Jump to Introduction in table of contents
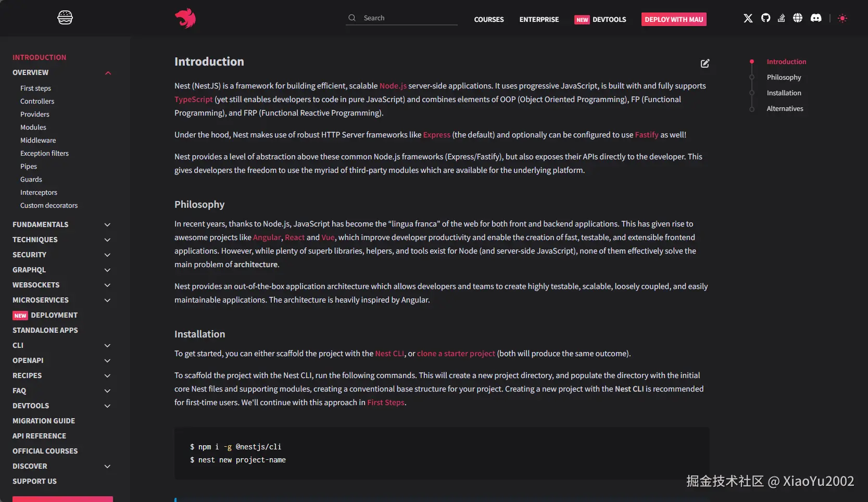Image resolution: width=868 pixels, height=502 pixels. (x=786, y=61)
